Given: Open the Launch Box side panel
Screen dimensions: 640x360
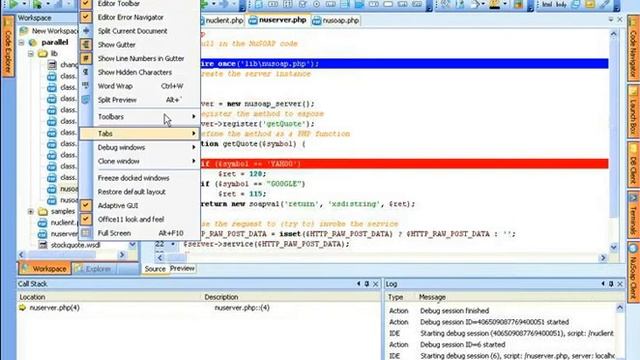Looking at the screenshot, I should coord(633,111).
